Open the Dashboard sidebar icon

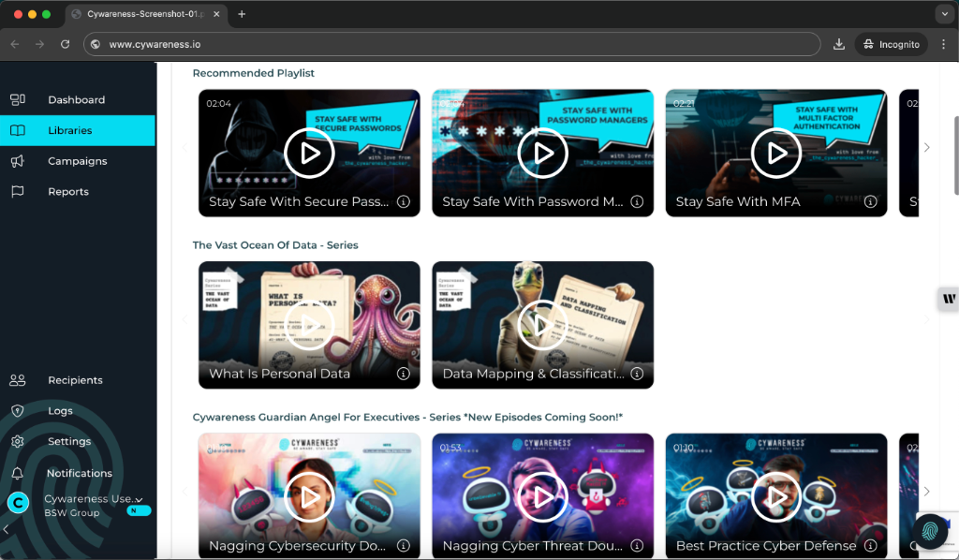point(18,99)
